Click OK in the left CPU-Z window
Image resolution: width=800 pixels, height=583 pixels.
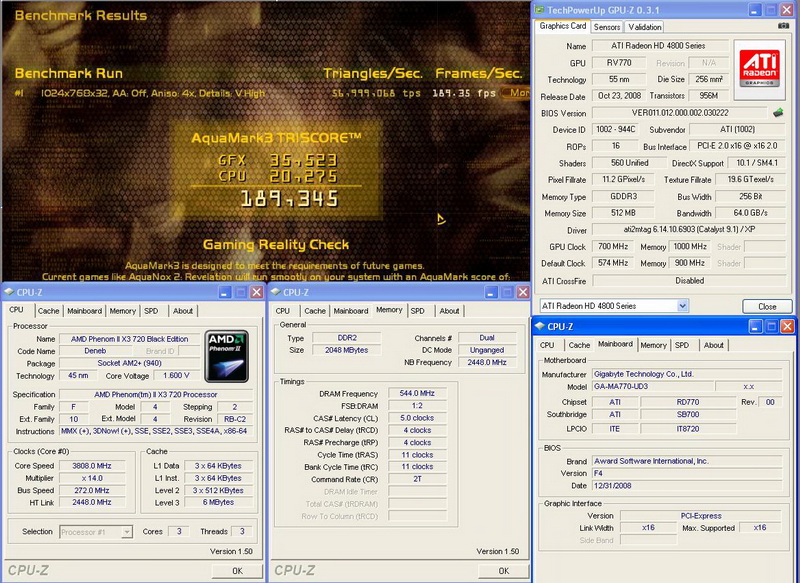pos(237,570)
